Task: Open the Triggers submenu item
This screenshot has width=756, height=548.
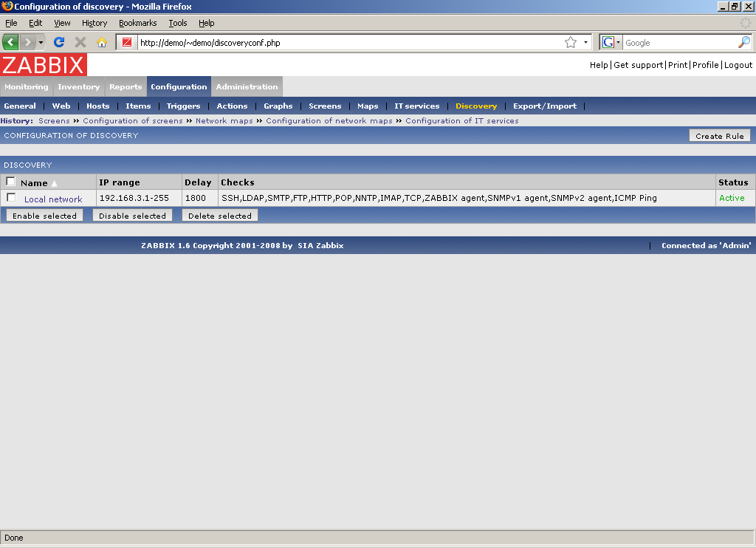Action: tap(183, 106)
